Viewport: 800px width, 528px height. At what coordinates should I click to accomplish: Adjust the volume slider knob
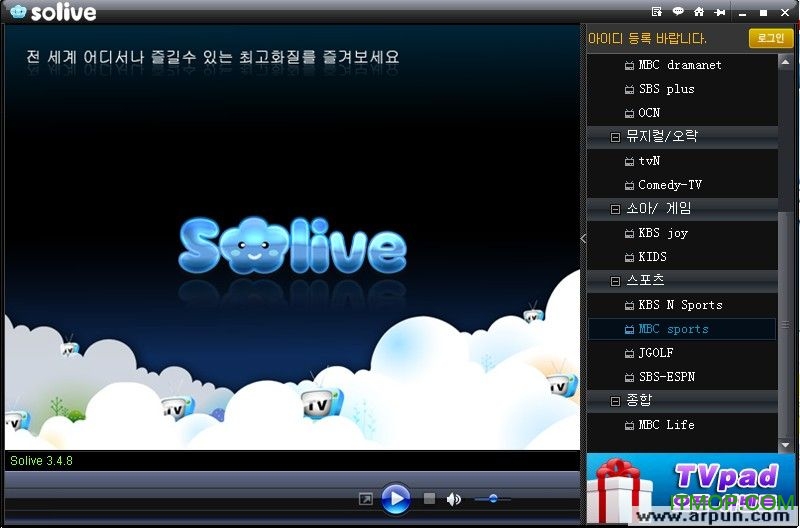493,498
